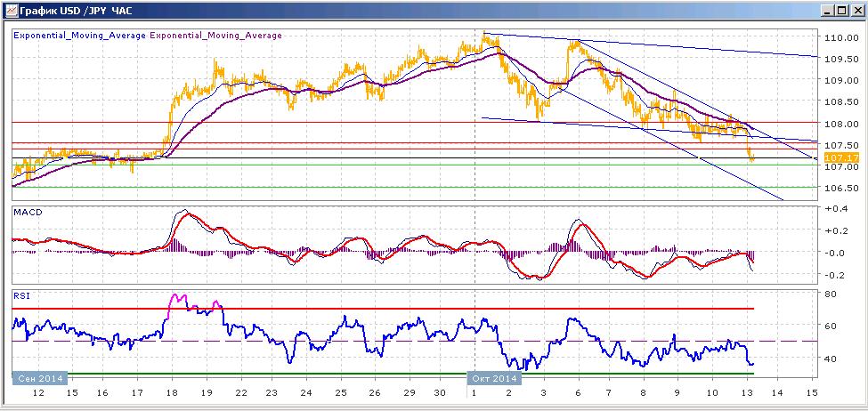This screenshot has height=411, width=868.
Task: Click the 'Окт 2014' month marker
Action: click(495, 378)
